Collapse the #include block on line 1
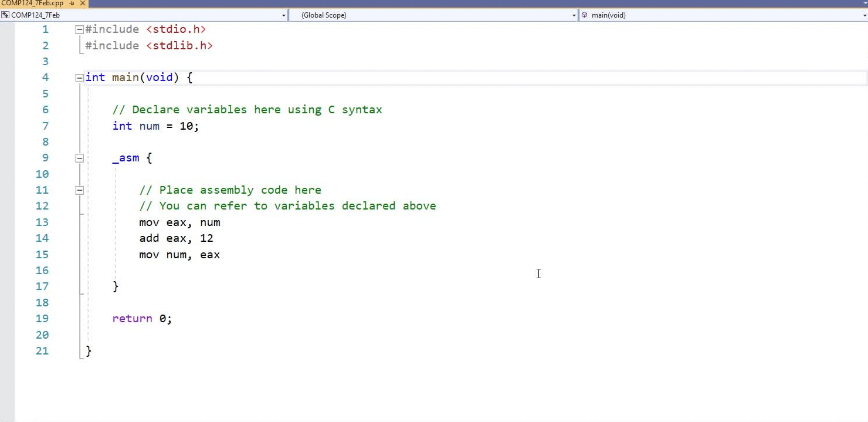Screen dimensions: 868x422 pyautogui.click(x=79, y=29)
